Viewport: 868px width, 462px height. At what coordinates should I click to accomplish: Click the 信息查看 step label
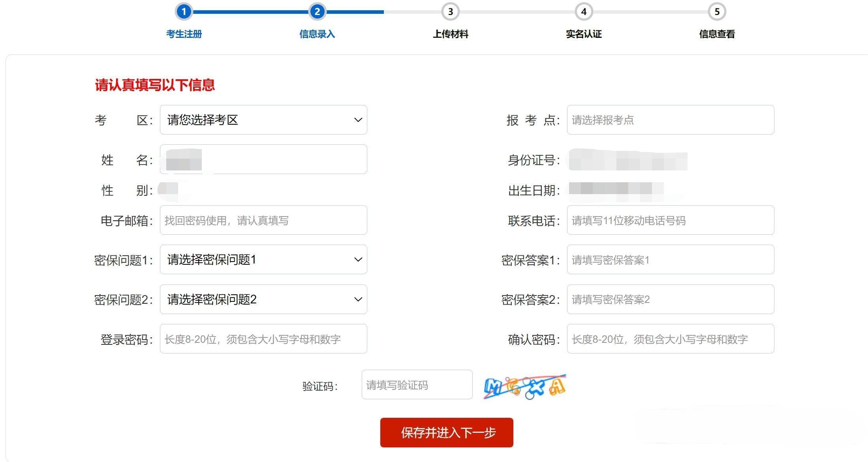pos(717,34)
